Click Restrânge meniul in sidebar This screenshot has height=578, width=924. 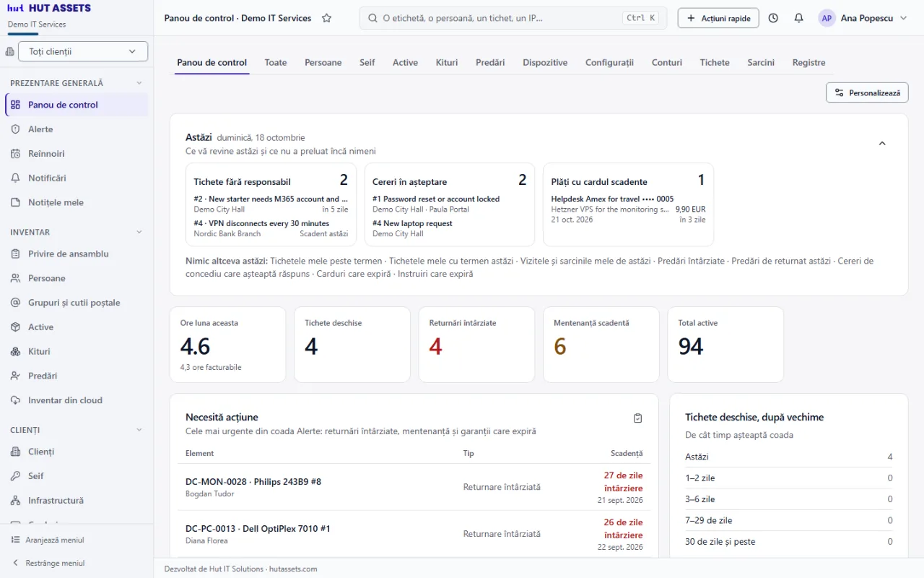(x=48, y=563)
